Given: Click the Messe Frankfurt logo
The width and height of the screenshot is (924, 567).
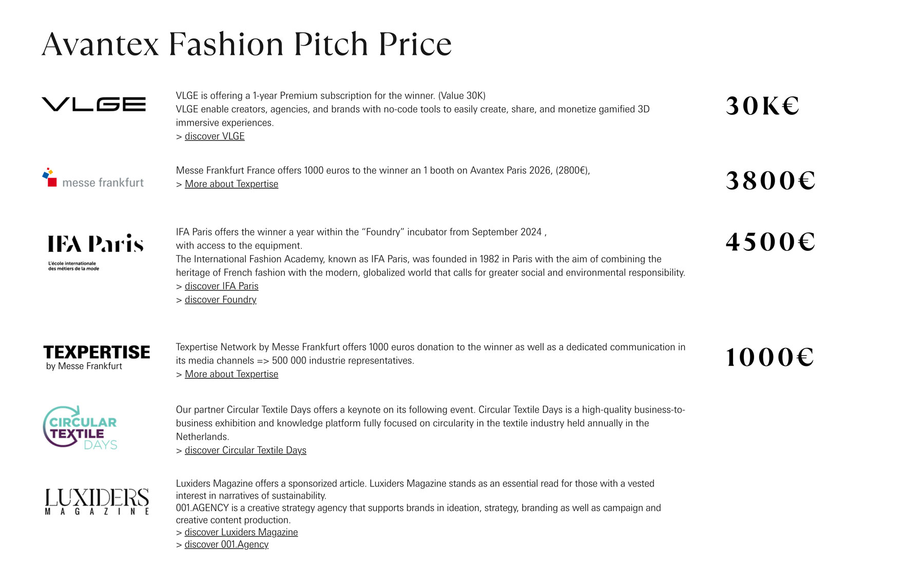Looking at the screenshot, I should click(93, 178).
